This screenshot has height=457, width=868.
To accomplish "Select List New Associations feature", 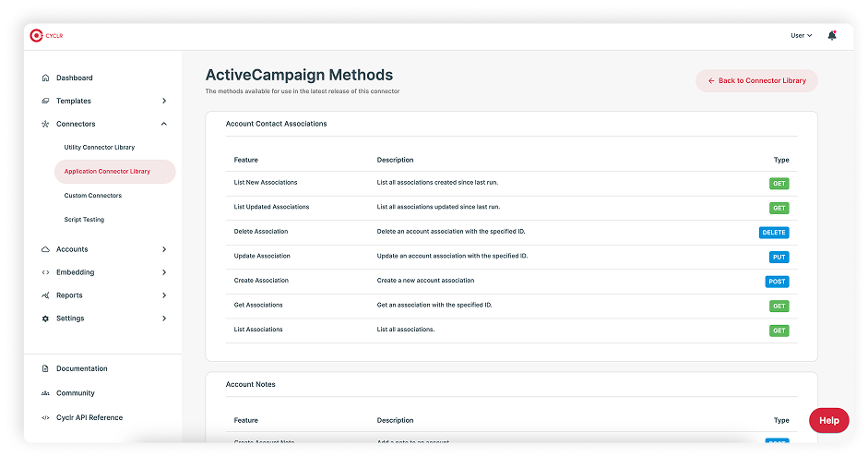I will (x=265, y=182).
